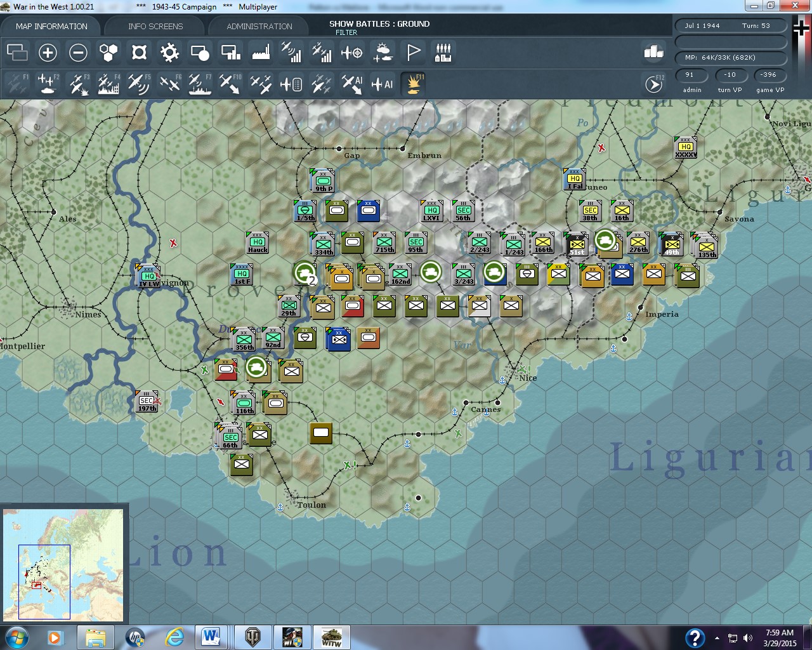Click the plane-with-arrow AI icon
Image resolution: width=812 pixels, height=650 pixels.
[352, 84]
